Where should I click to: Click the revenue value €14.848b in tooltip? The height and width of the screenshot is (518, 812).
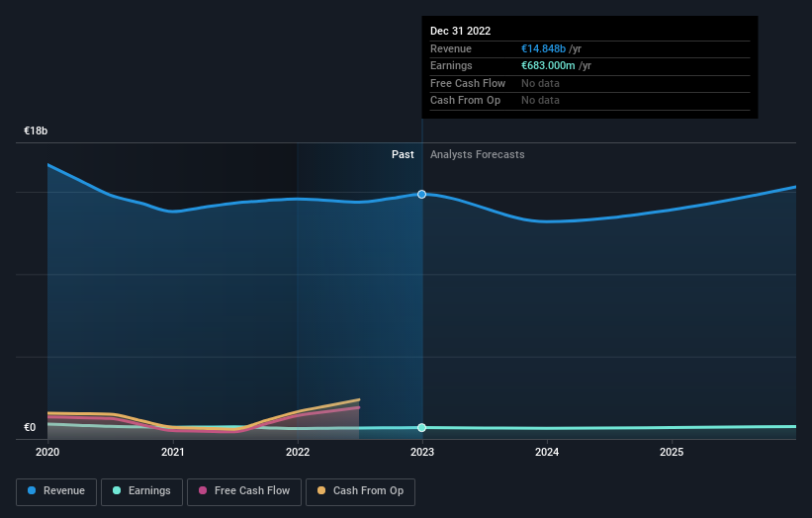point(543,48)
